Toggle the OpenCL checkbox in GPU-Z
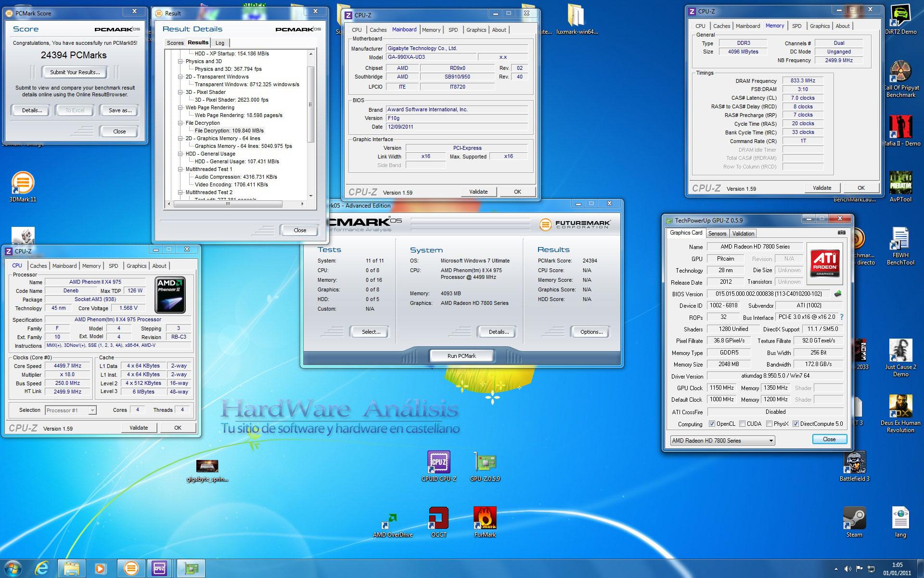This screenshot has width=924, height=578. coord(712,424)
